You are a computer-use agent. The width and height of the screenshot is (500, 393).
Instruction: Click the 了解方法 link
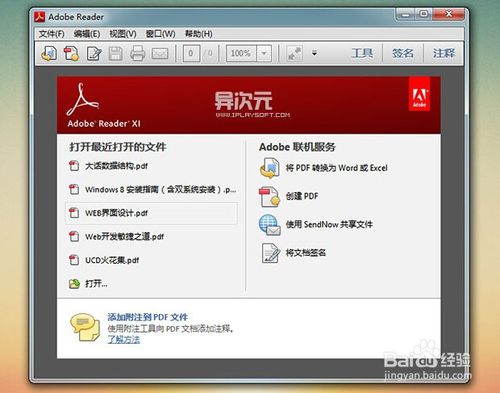point(124,340)
